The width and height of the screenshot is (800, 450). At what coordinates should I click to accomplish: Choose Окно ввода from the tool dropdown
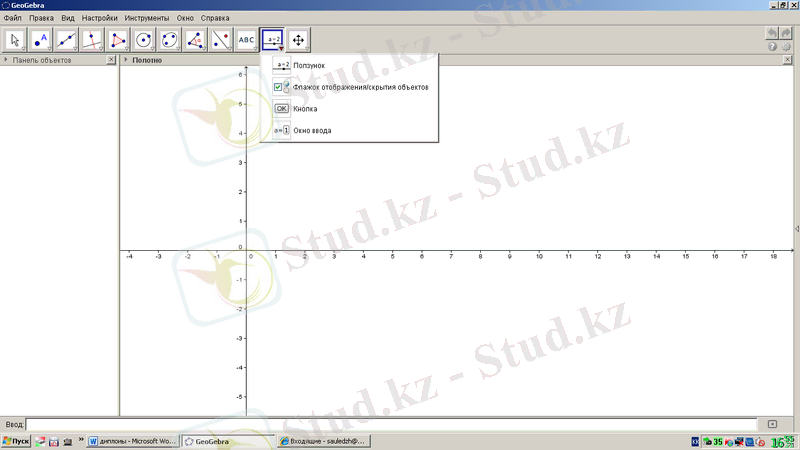[349, 130]
